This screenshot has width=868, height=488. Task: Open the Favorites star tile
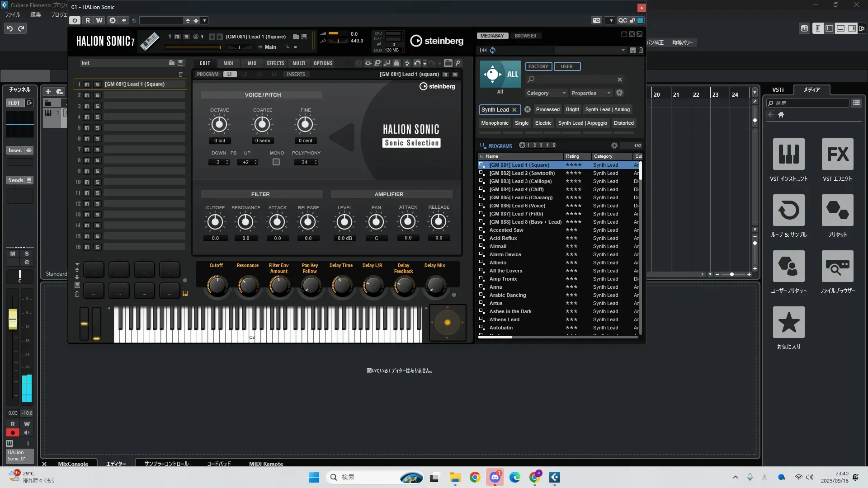(788, 322)
